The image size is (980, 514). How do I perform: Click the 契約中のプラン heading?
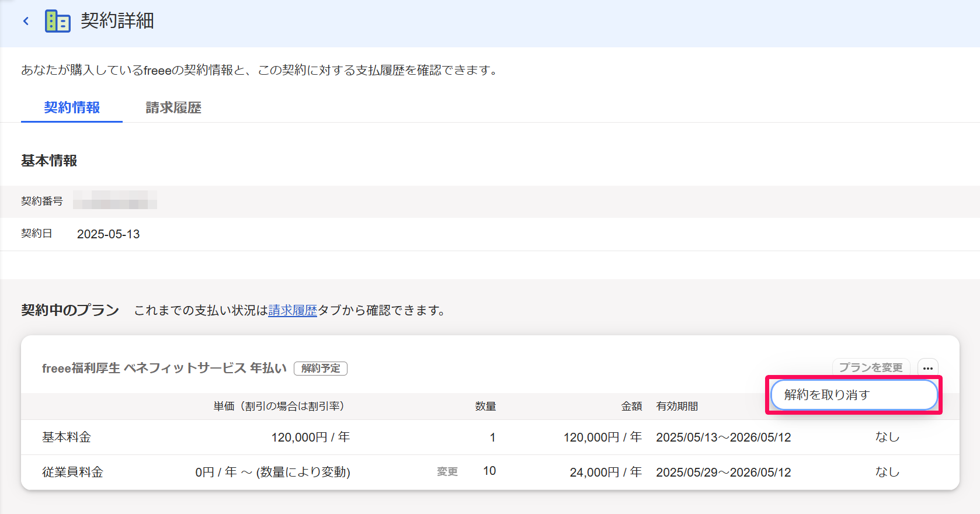coord(70,310)
